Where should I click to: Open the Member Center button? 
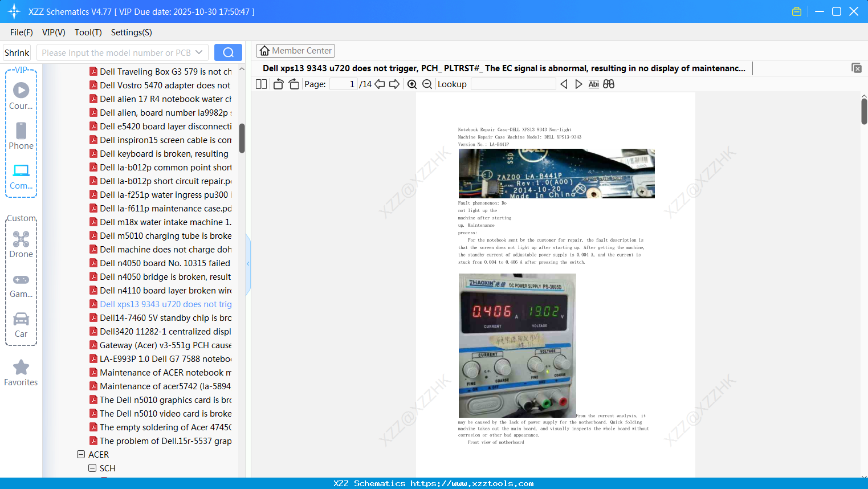(295, 51)
